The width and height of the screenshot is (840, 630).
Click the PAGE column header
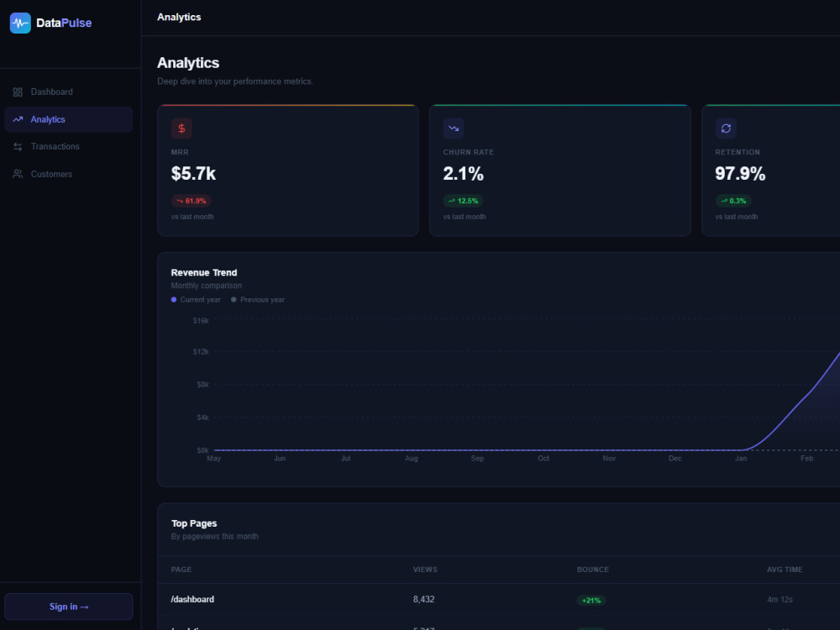(181, 570)
